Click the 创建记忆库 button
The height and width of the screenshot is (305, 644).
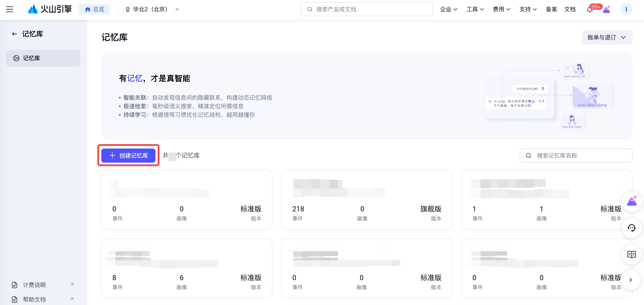click(x=128, y=155)
